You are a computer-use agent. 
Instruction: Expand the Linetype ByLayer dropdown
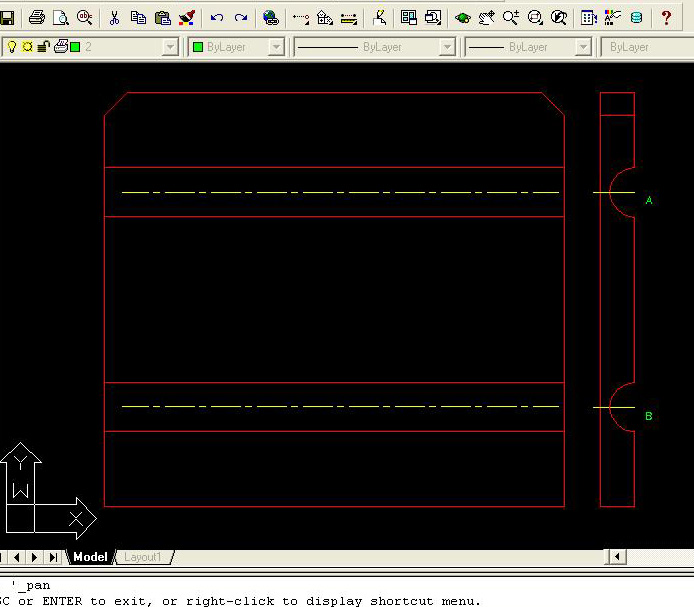point(447,47)
